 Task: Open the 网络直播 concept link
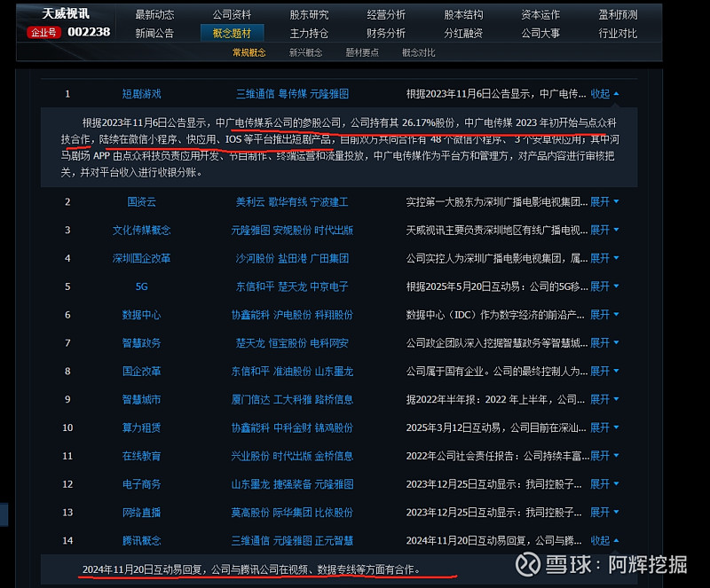(142, 513)
